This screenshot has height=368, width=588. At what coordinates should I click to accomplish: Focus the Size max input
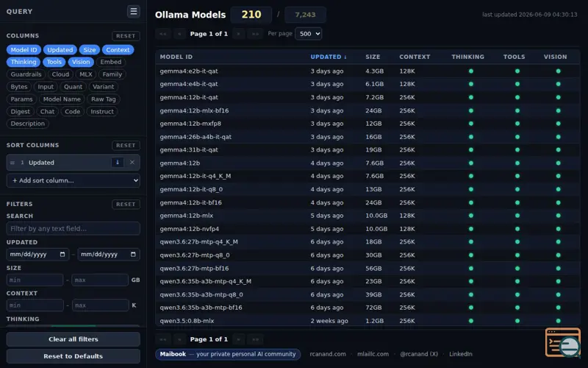point(100,280)
